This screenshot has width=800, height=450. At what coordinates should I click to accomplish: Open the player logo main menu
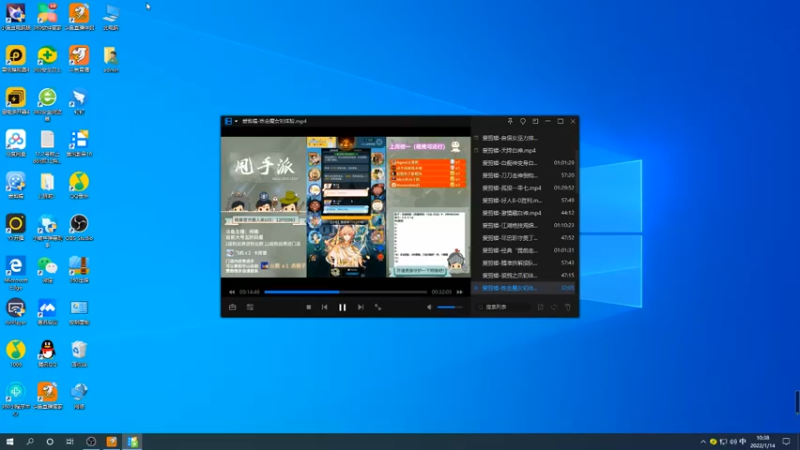pos(228,121)
